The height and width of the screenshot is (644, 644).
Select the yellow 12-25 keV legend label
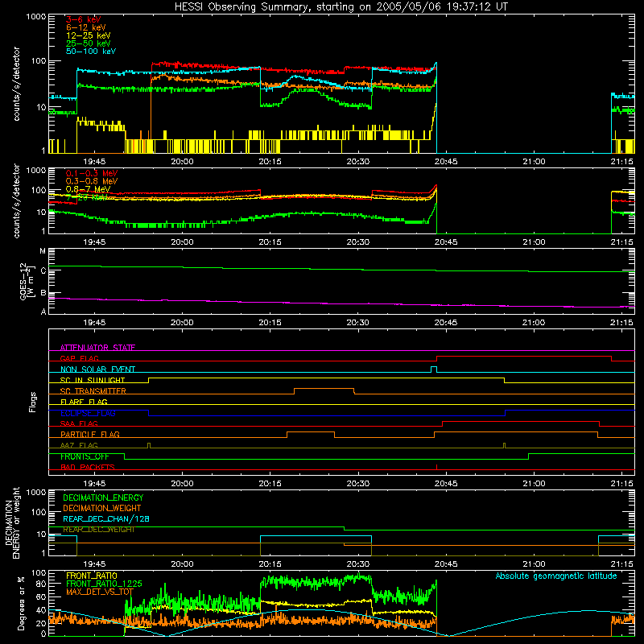point(89,35)
